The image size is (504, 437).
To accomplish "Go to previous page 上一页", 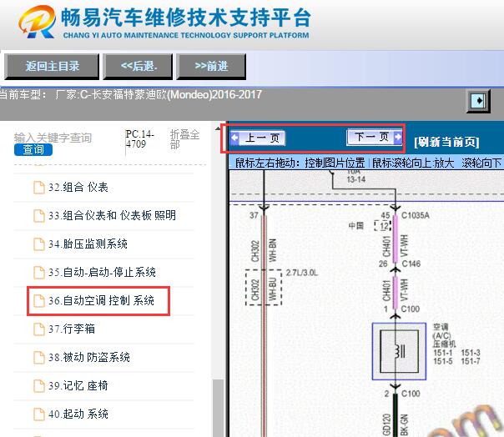I will pyautogui.click(x=258, y=138).
